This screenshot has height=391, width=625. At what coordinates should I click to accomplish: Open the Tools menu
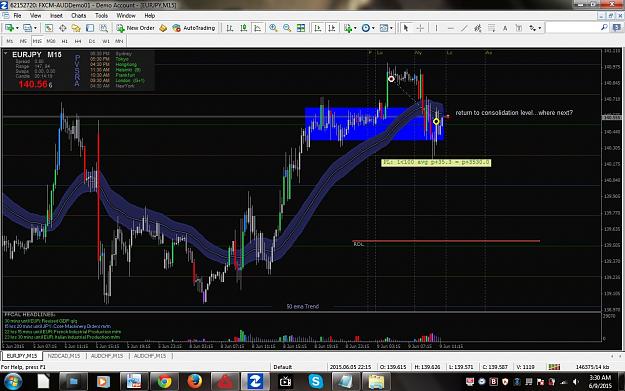pyautogui.click(x=101, y=16)
